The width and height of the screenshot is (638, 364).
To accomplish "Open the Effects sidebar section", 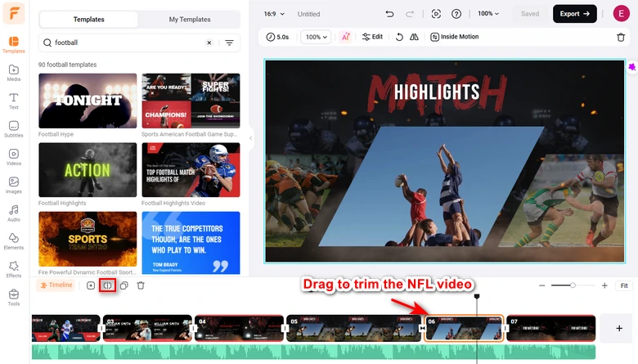I will (13, 269).
